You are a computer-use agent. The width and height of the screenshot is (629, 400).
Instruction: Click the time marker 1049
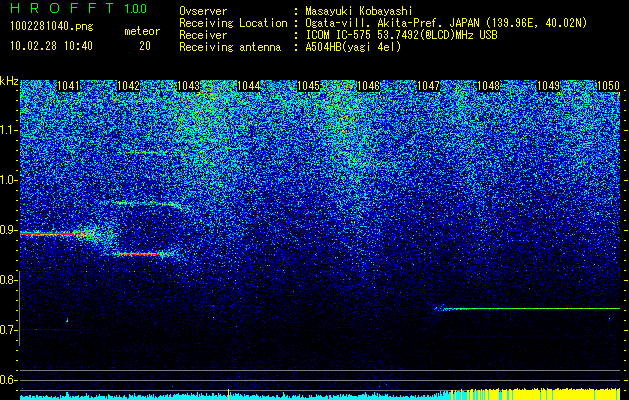coord(548,86)
